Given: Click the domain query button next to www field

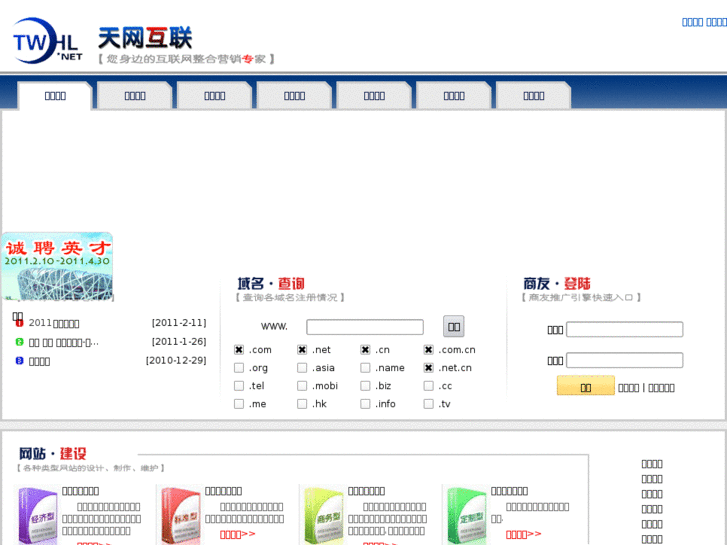Looking at the screenshot, I should pos(454,327).
